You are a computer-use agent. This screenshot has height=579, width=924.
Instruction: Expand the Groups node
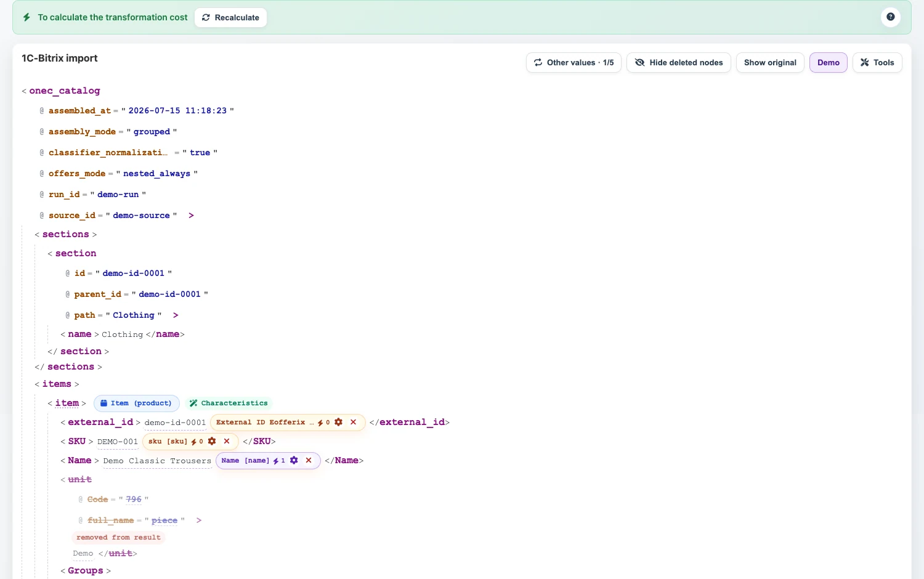86,570
